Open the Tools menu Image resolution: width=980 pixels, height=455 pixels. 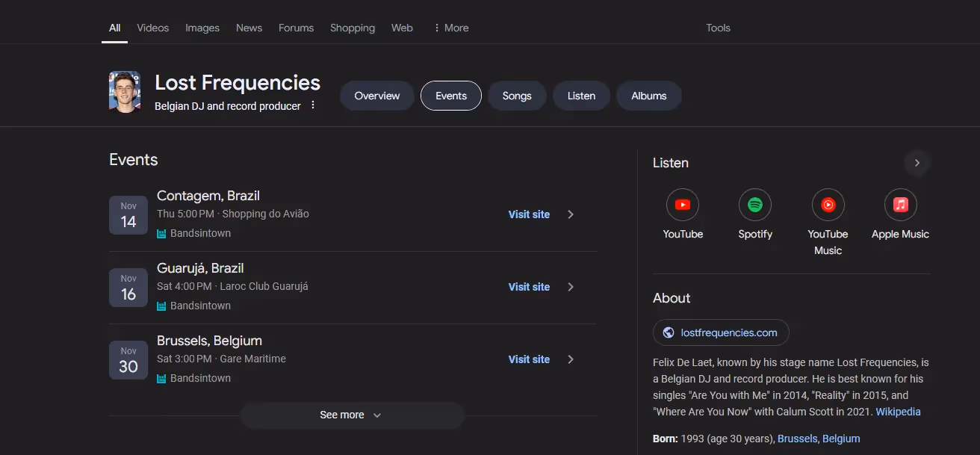(718, 28)
